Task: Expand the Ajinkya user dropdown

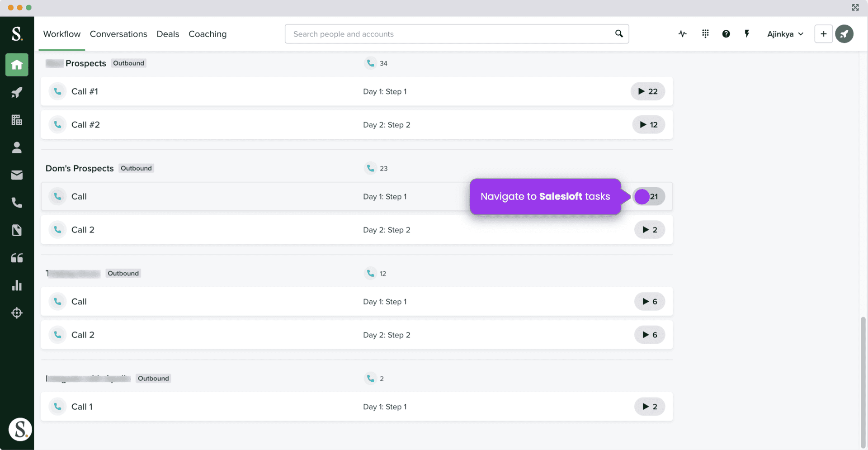Action: tap(785, 34)
